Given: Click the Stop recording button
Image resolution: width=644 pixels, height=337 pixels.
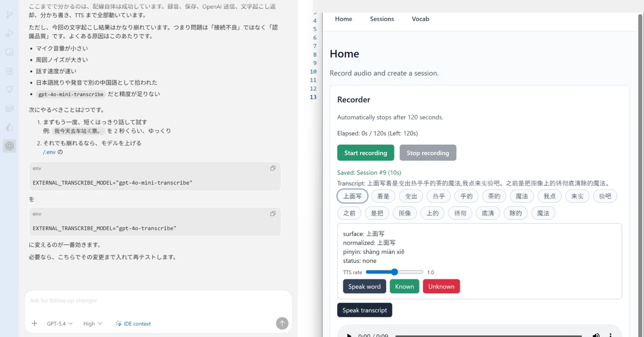Looking at the screenshot, I should (428, 153).
